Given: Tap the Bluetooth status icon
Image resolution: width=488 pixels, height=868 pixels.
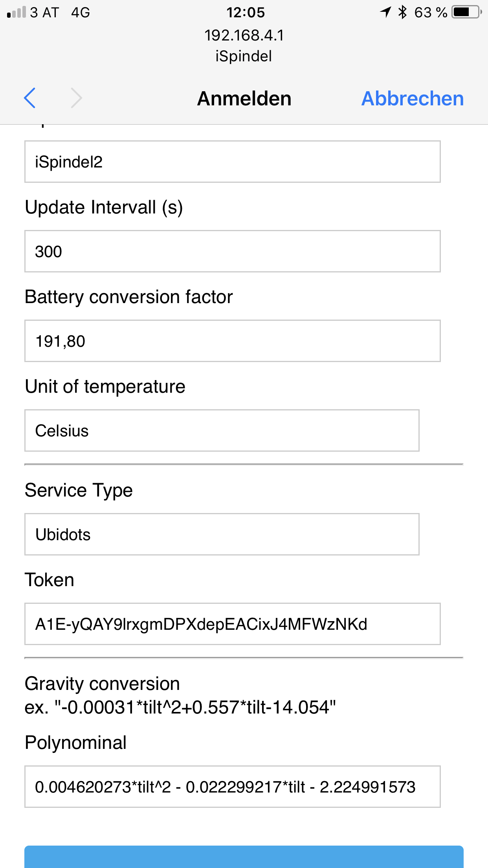Looking at the screenshot, I should pyautogui.click(x=402, y=12).
